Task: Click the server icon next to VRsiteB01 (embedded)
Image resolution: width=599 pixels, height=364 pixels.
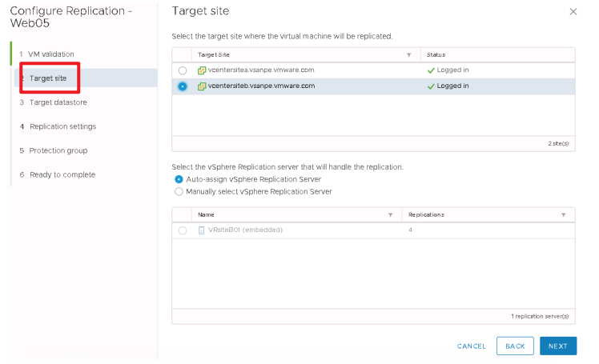Action: point(201,230)
